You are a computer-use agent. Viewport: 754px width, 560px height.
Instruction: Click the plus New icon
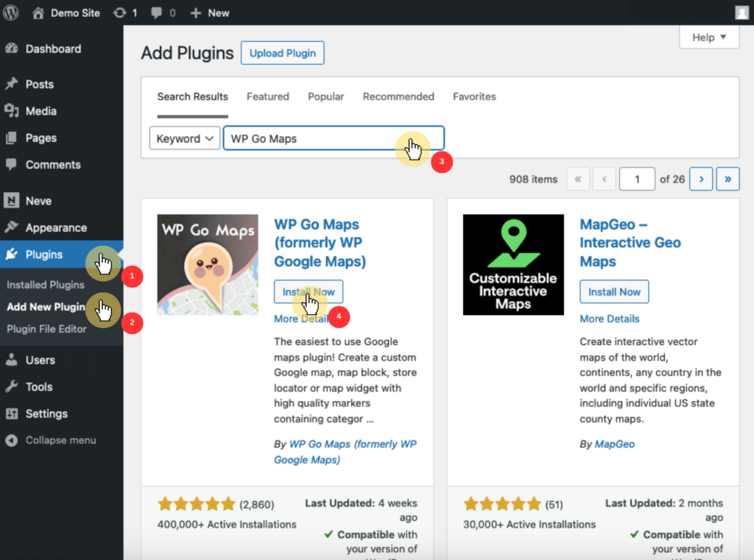(195, 13)
